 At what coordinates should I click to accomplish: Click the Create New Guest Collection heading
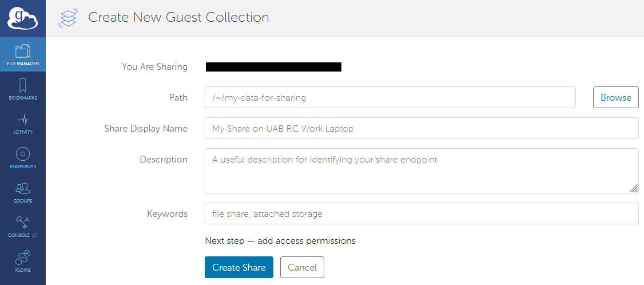click(178, 17)
